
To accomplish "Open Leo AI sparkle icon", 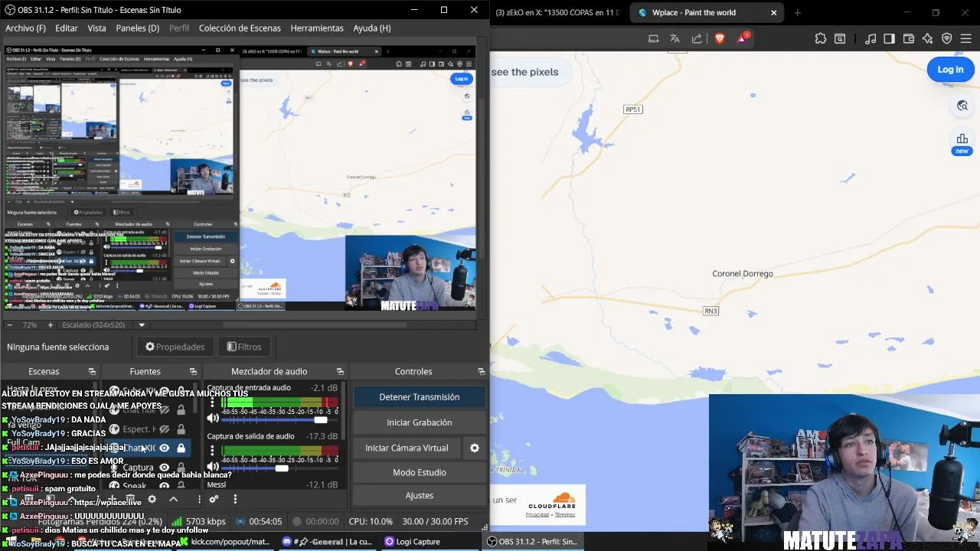I will pos(928,38).
